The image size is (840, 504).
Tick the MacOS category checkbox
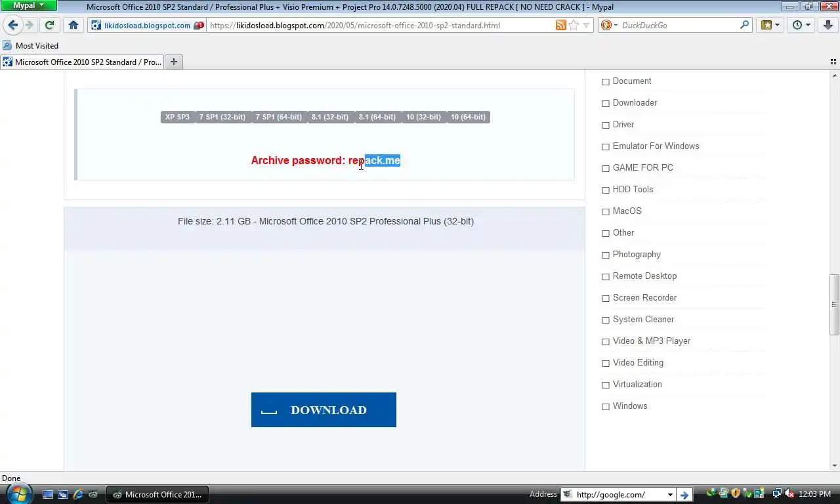[606, 212]
